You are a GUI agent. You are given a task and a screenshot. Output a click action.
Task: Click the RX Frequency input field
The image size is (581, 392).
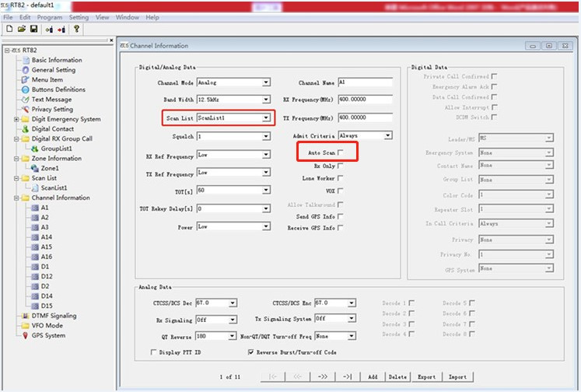pos(365,100)
